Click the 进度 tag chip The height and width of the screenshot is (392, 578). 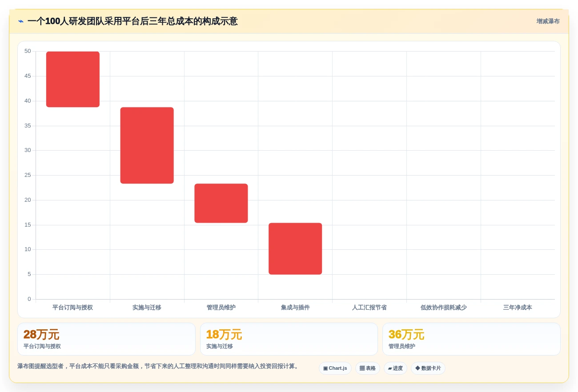pos(395,368)
